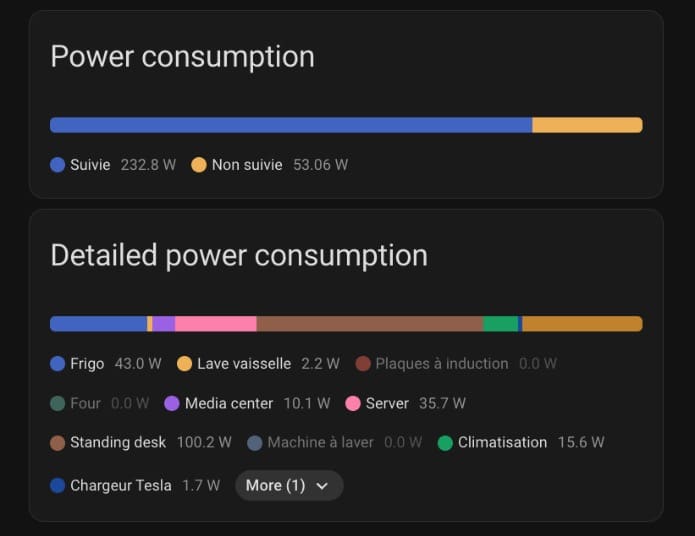Click the pink Server legend dot
The image size is (695, 536).
(x=353, y=403)
